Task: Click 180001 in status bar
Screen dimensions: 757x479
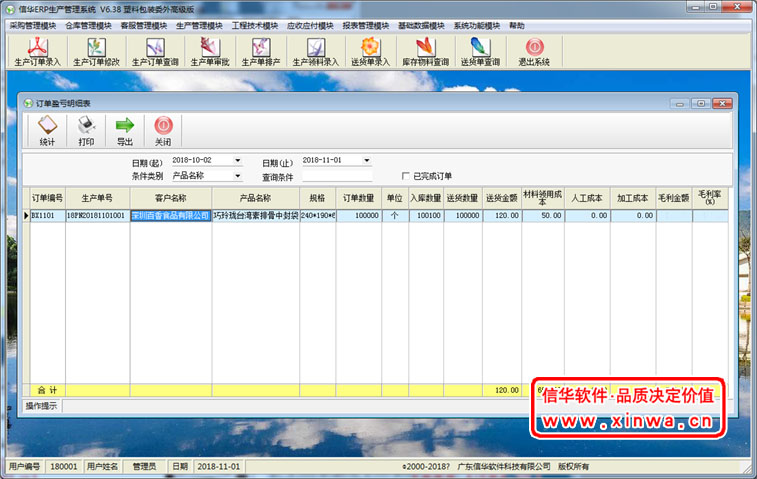Action: (x=64, y=466)
